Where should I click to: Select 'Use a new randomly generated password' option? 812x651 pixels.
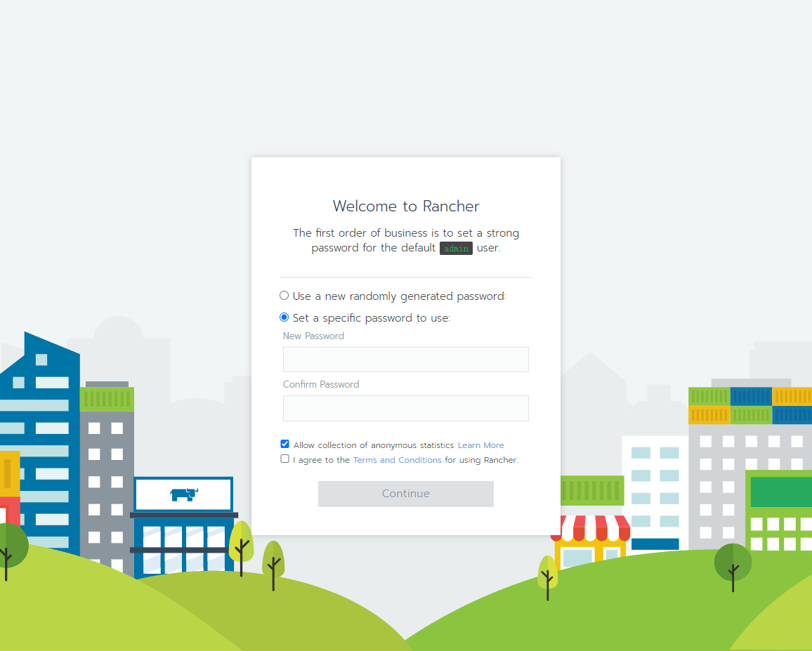tap(284, 296)
